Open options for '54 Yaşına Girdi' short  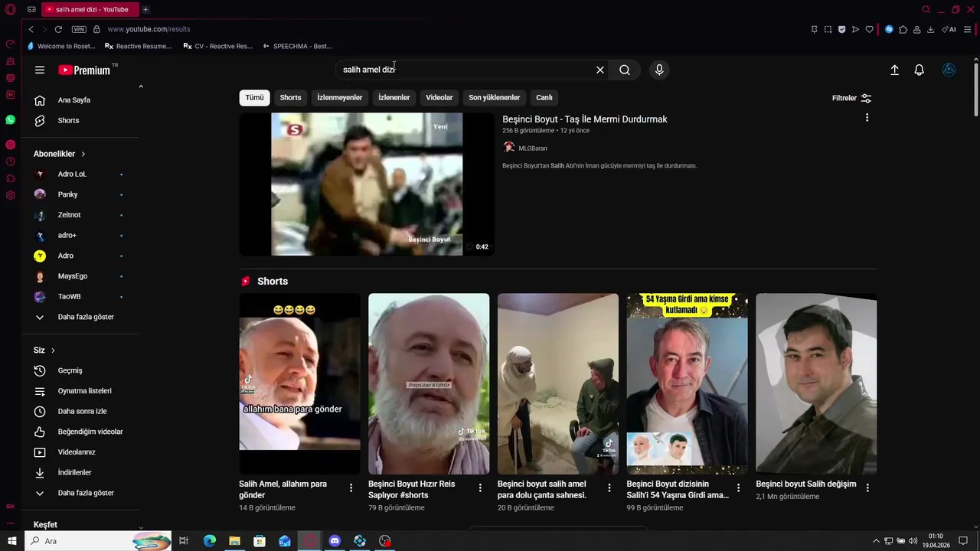click(x=739, y=487)
